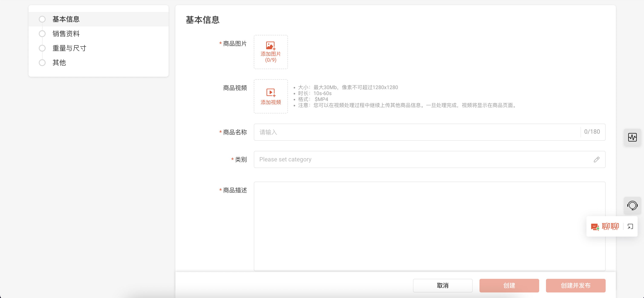Click the 注意 video processing note line
Viewport: 644px width, 298px height.
407,105
